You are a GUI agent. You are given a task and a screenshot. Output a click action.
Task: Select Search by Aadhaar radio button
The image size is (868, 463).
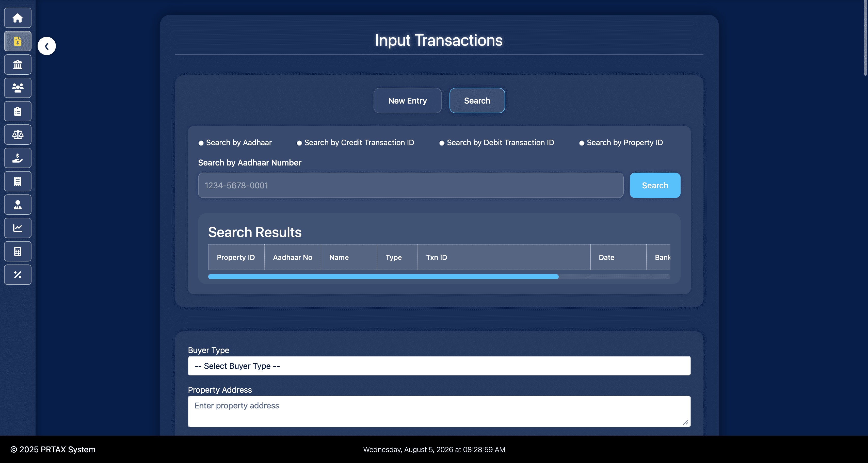tap(201, 143)
